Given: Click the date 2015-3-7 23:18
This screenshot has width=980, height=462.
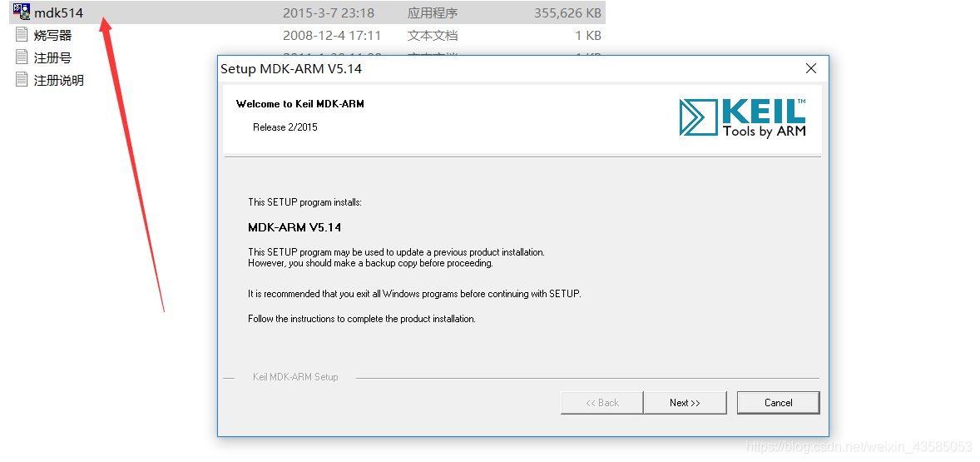Looking at the screenshot, I should coord(328,12).
